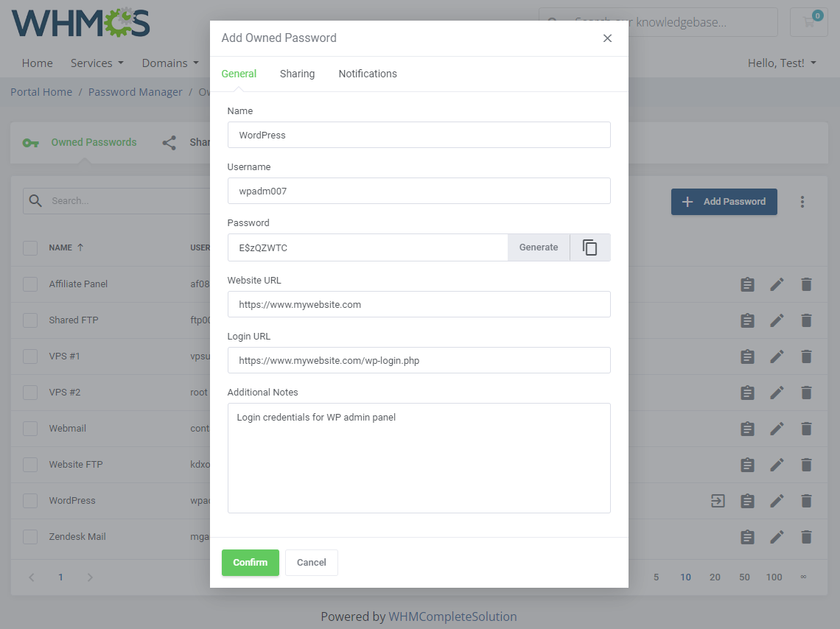Open details clipboard icon for Shared FTP
This screenshot has height=629, width=840.
pos(747,320)
